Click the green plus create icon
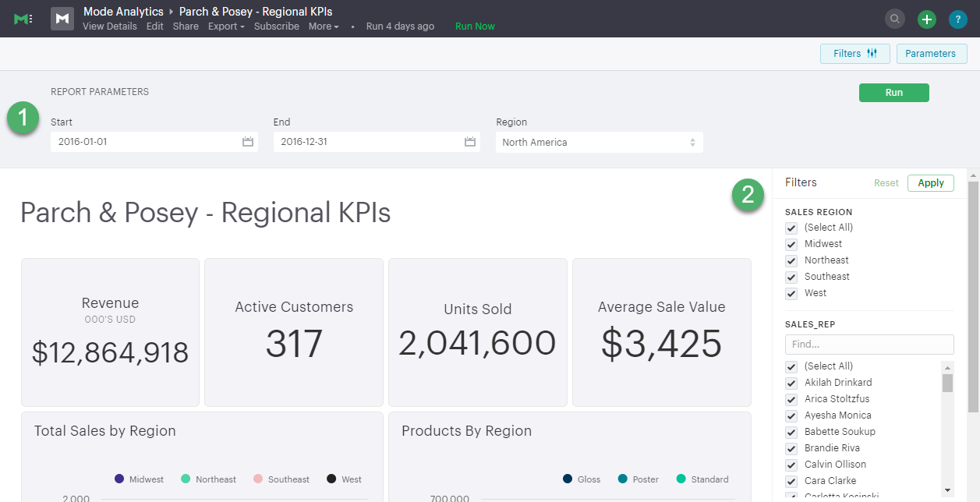The width and height of the screenshot is (980, 502). [926, 19]
